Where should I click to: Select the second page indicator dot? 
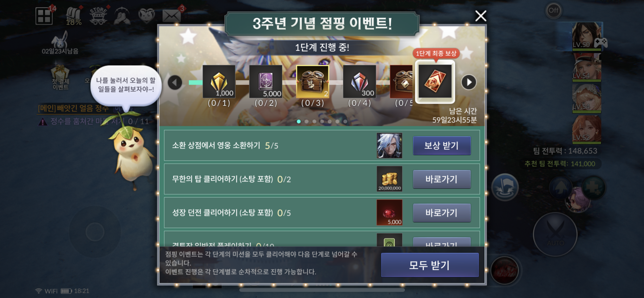point(306,121)
